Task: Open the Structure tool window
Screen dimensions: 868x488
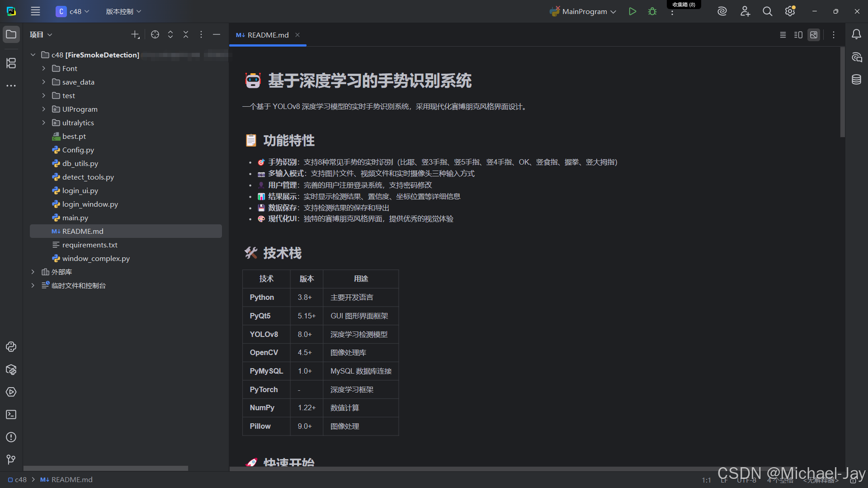Action: [x=11, y=63]
